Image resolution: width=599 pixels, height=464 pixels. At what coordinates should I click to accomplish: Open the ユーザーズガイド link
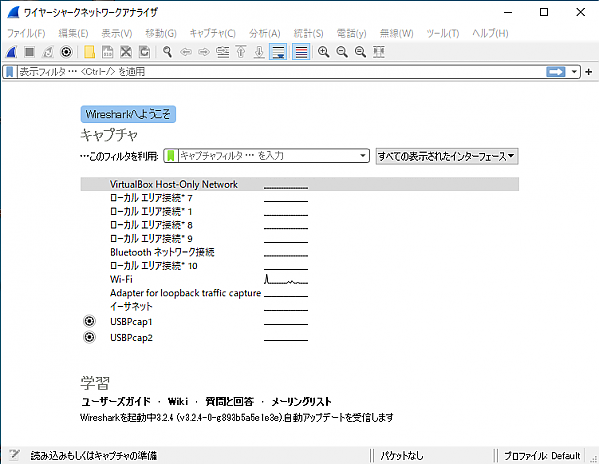pos(116,401)
